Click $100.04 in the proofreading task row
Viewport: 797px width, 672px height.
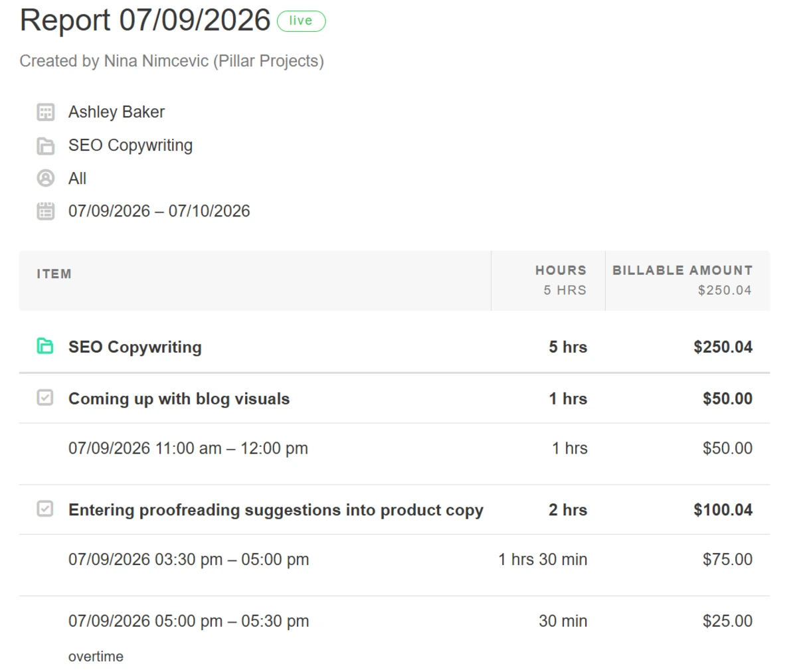point(723,510)
